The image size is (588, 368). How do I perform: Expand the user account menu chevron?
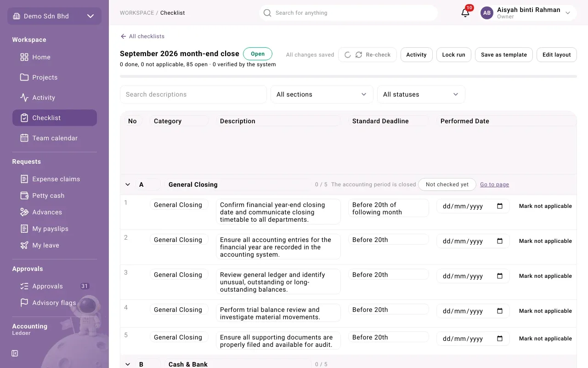coord(568,13)
